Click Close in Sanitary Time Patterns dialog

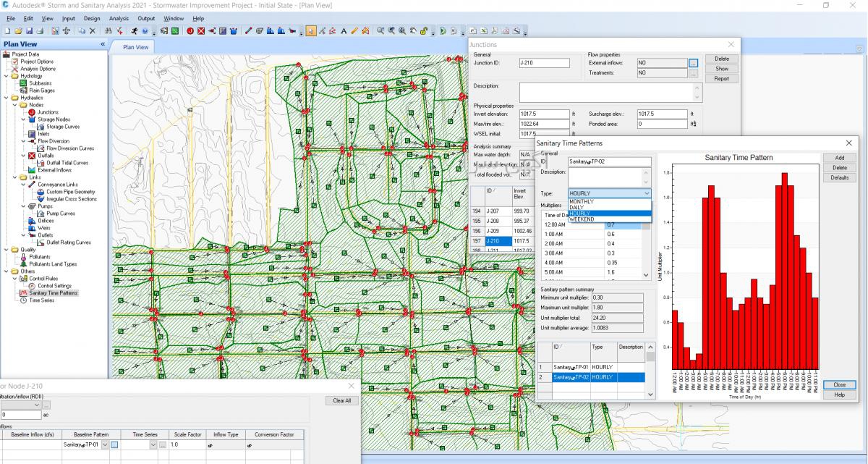[x=840, y=385]
